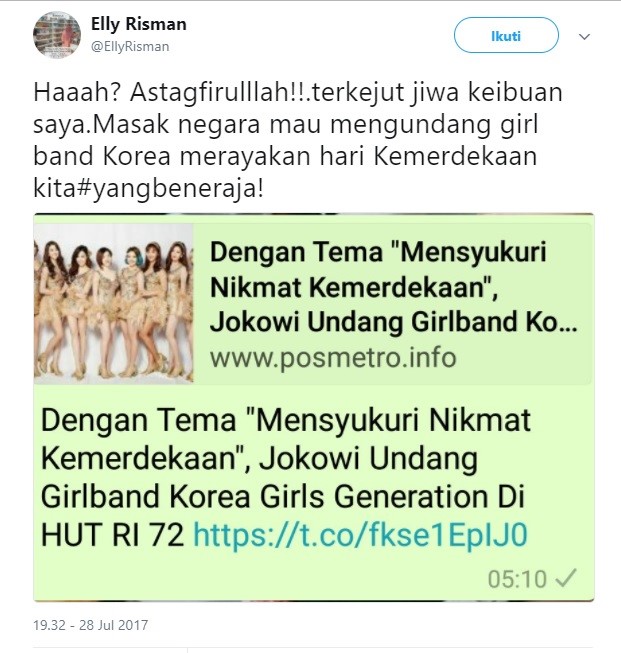Open the bold link preview headline
Image resolution: width=621 pixels, height=653 pixels.
click(x=394, y=287)
